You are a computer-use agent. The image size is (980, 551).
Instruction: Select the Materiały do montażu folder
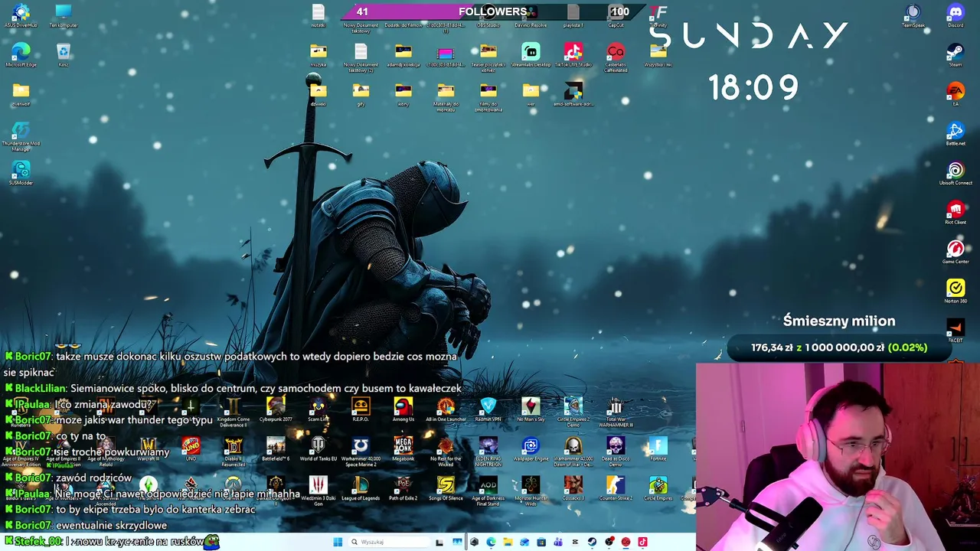(446, 96)
